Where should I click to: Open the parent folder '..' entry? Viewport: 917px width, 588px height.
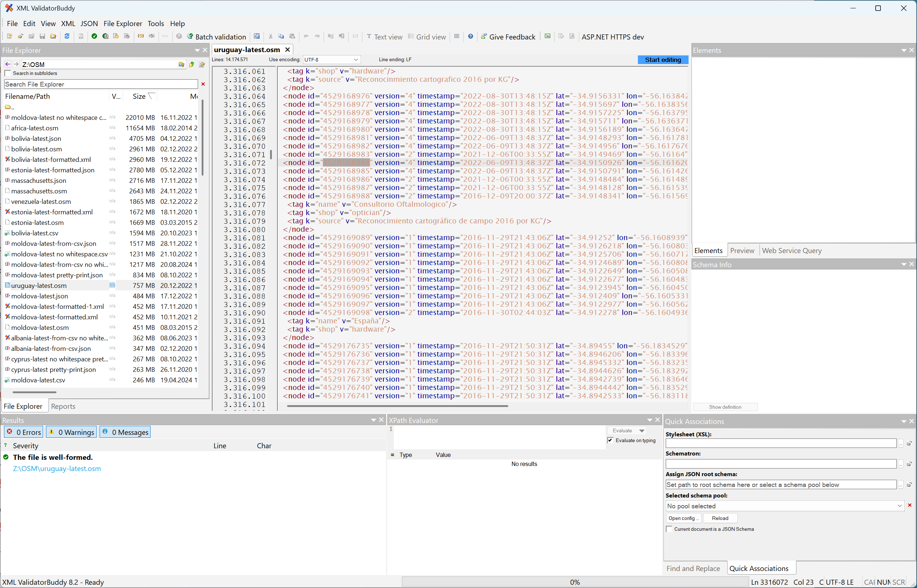[x=9, y=107]
